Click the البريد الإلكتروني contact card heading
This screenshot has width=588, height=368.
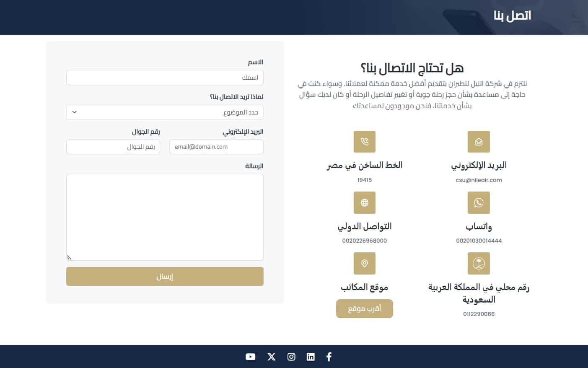tap(479, 165)
